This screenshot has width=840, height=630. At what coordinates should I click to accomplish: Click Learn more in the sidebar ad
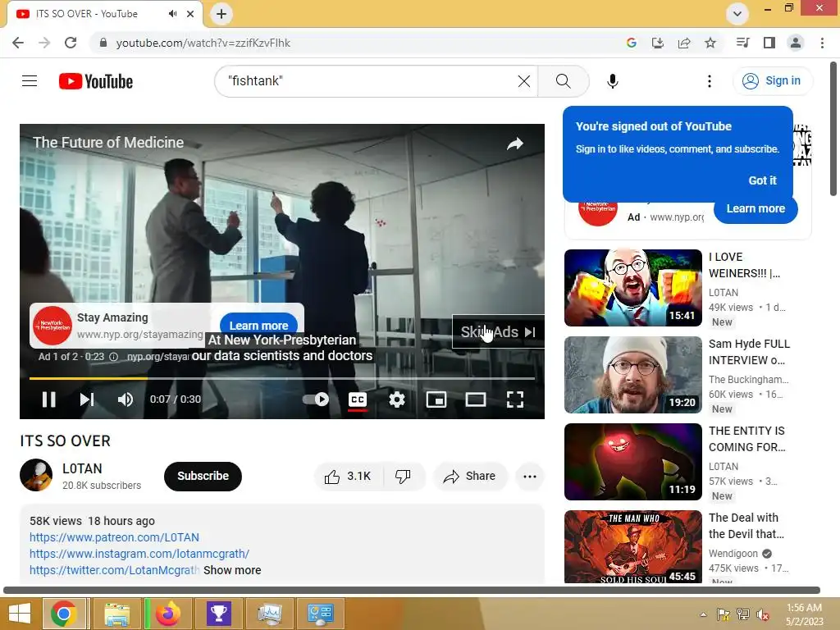756,209
